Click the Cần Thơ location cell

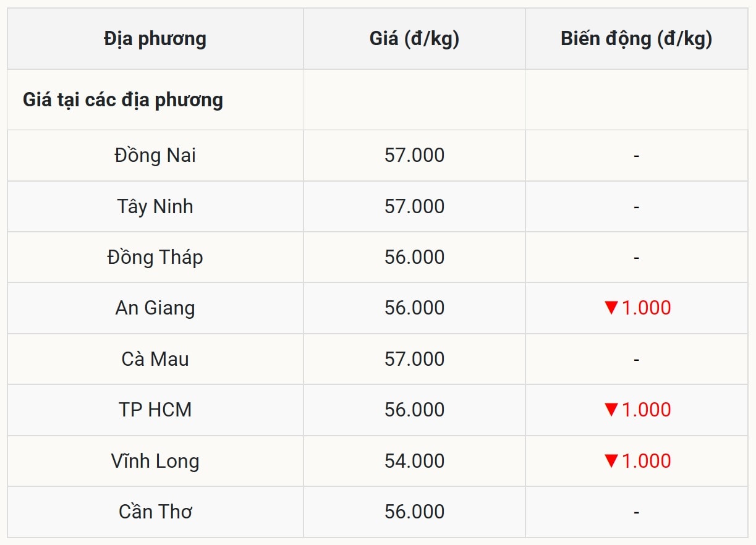point(155,512)
